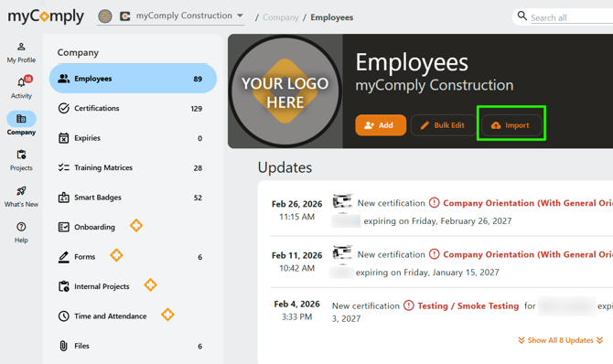Open the Projects clipboard icon
613x364 pixels.
pos(21,155)
